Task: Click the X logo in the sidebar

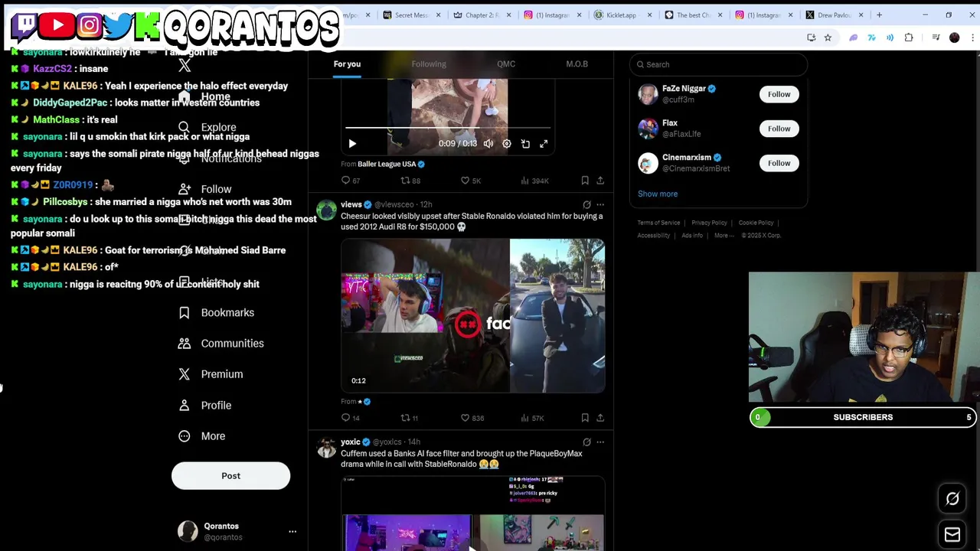Action: pyautogui.click(x=185, y=66)
